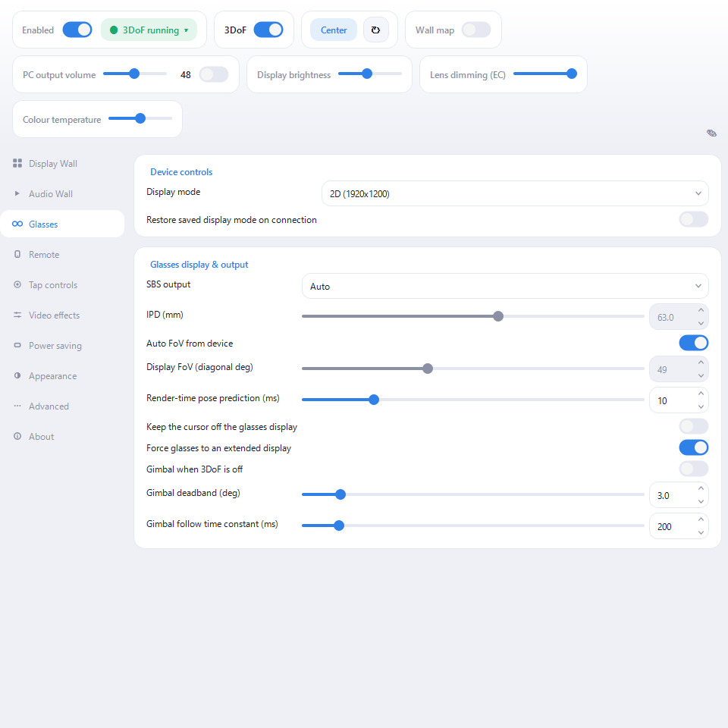Toggle the switch beside PC output volume
This screenshot has height=728, width=728.
(214, 74)
